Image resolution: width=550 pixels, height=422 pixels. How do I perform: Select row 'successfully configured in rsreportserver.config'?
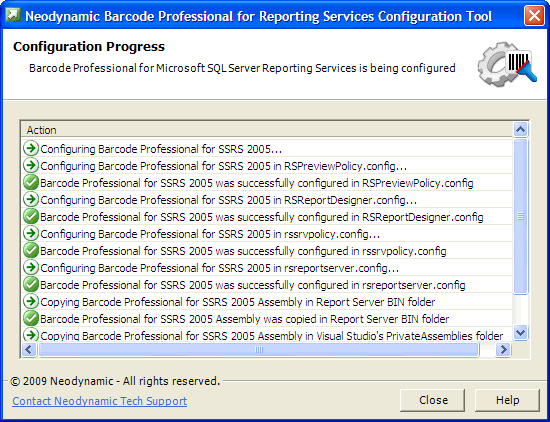pos(267,285)
